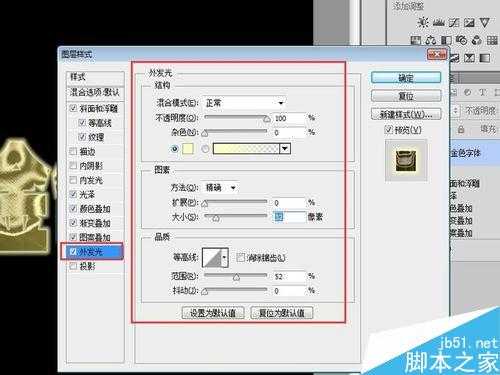Screen dimensions: 500x375
Task: Select the 金色字体 layer in Layers panel
Action: (x=475, y=153)
